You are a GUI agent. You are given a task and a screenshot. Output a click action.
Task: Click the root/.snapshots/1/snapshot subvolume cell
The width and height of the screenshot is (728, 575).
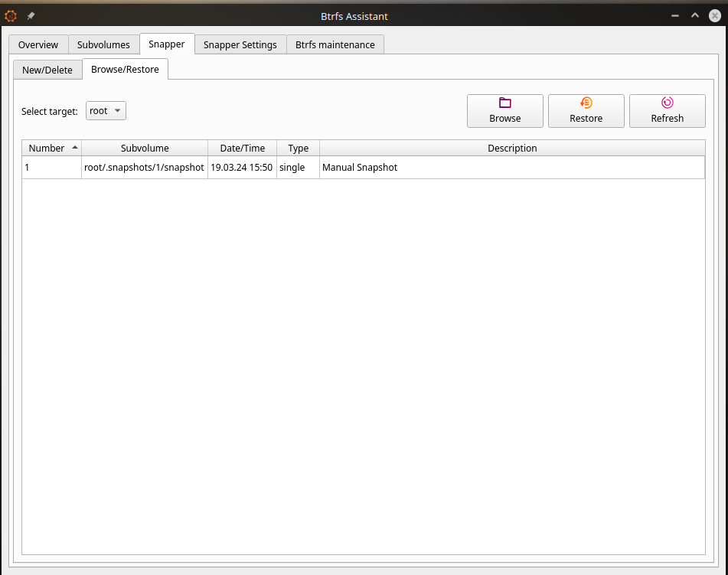(144, 167)
